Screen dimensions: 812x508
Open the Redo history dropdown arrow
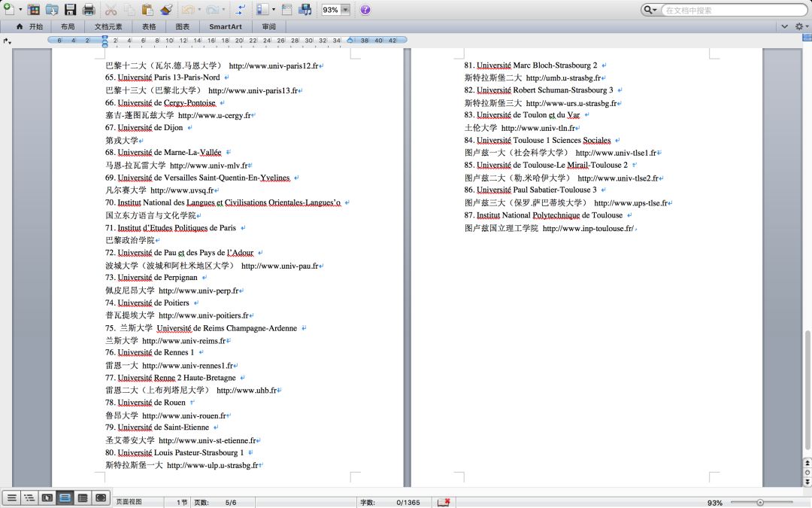[224, 9]
